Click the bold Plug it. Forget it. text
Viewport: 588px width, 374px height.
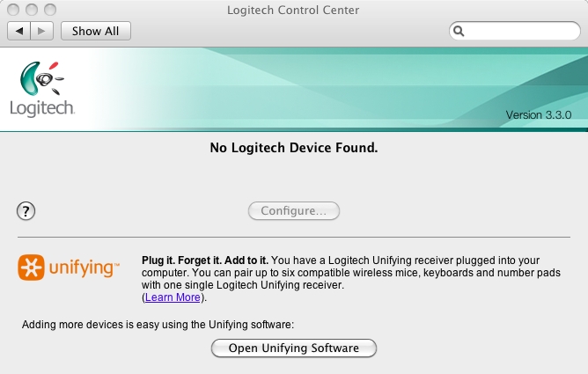(x=181, y=260)
